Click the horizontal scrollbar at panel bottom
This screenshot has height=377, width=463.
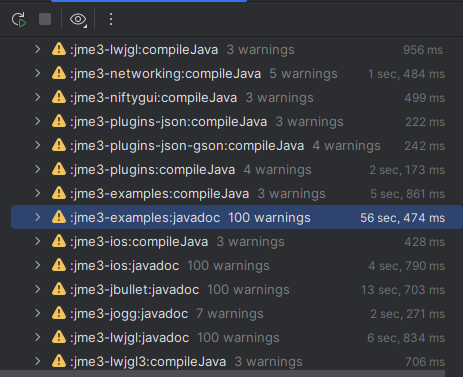[x=222, y=373]
